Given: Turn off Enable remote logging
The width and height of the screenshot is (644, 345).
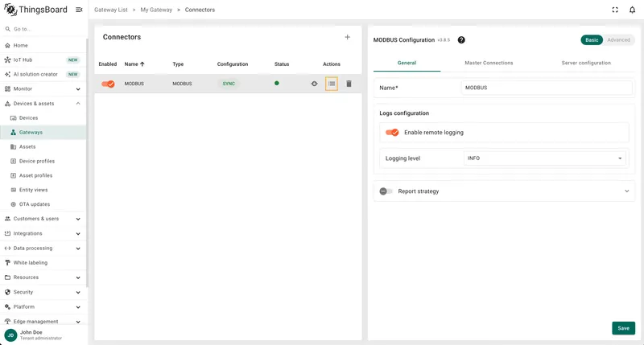Looking at the screenshot, I should tap(392, 133).
